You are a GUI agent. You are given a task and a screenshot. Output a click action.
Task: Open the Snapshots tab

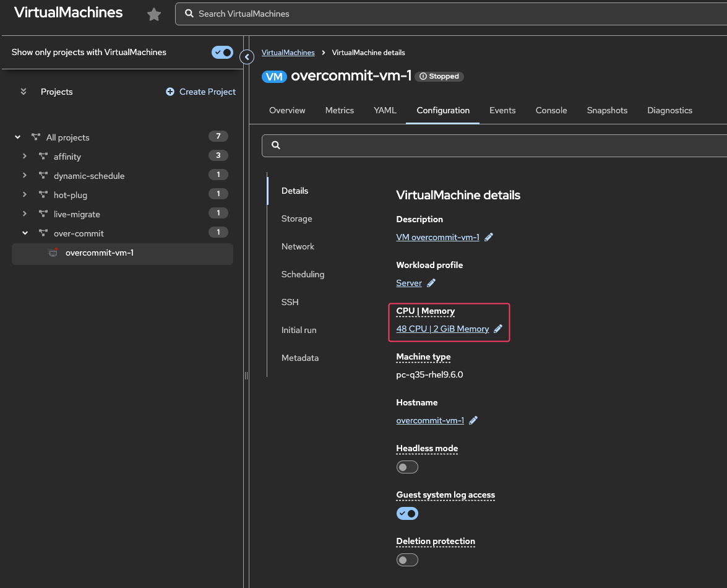(x=607, y=110)
